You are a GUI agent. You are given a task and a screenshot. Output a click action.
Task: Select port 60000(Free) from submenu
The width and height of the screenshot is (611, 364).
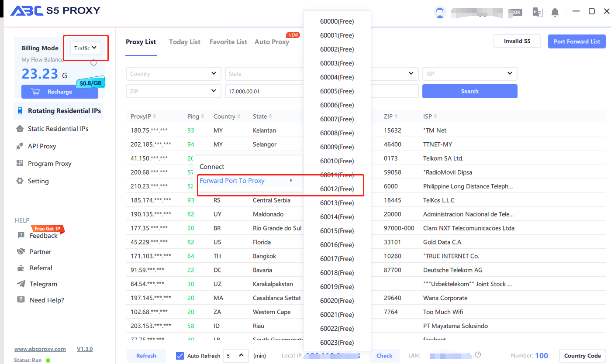(x=337, y=21)
